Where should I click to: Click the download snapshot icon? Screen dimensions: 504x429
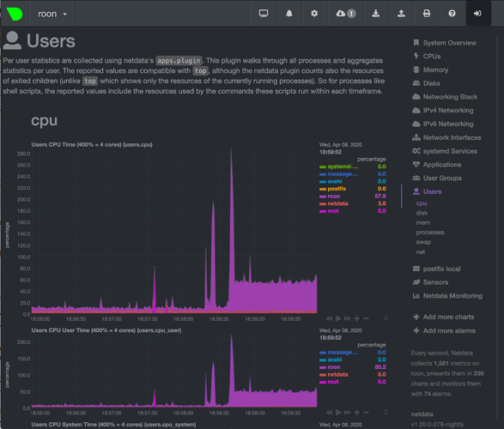(x=375, y=14)
